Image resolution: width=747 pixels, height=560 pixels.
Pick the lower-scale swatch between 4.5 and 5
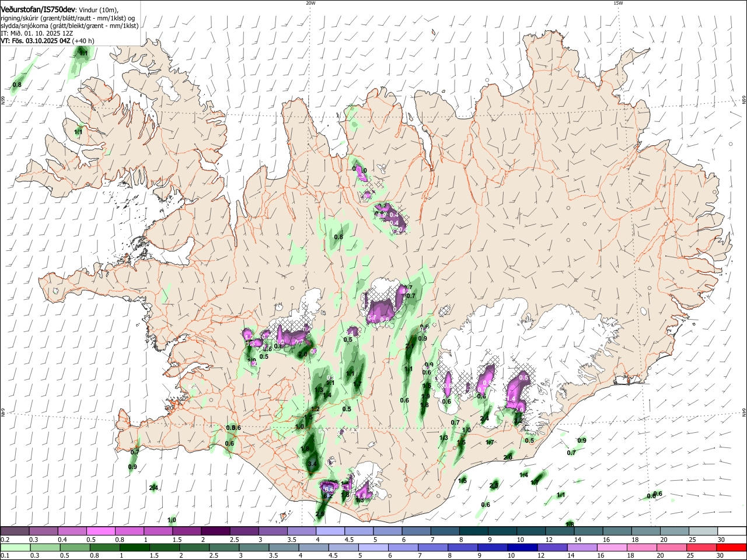pos(344,547)
